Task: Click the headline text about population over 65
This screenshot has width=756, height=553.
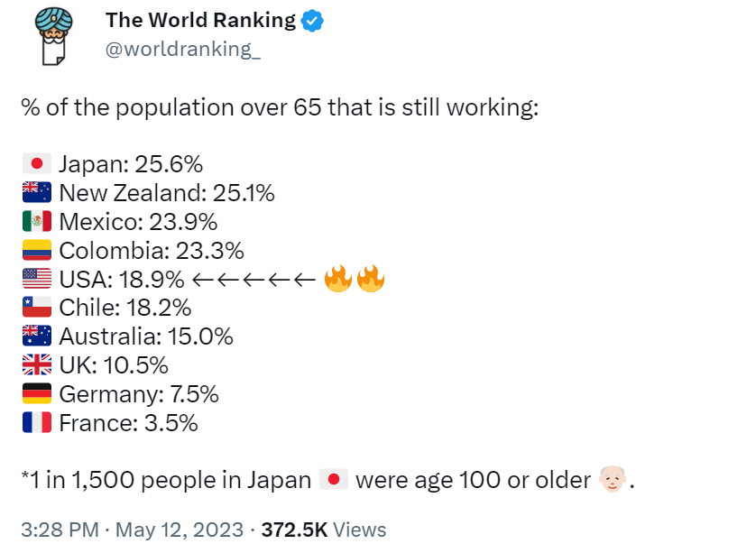Action: [280, 107]
